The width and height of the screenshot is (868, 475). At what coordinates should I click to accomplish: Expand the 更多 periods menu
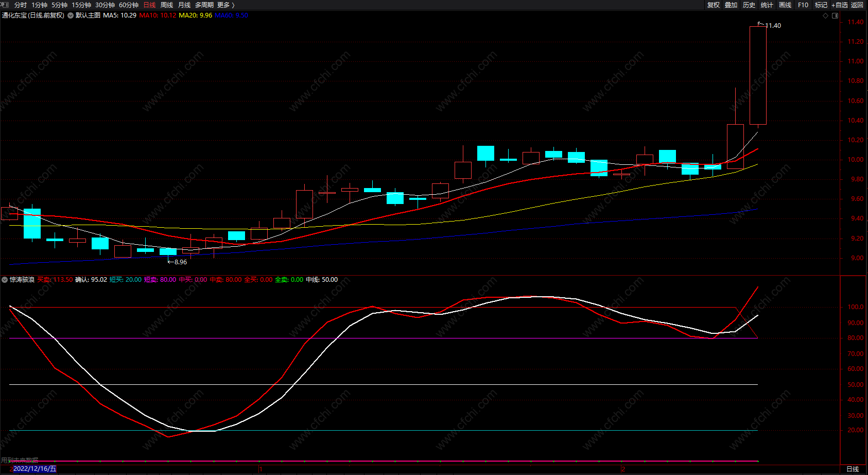point(225,5)
